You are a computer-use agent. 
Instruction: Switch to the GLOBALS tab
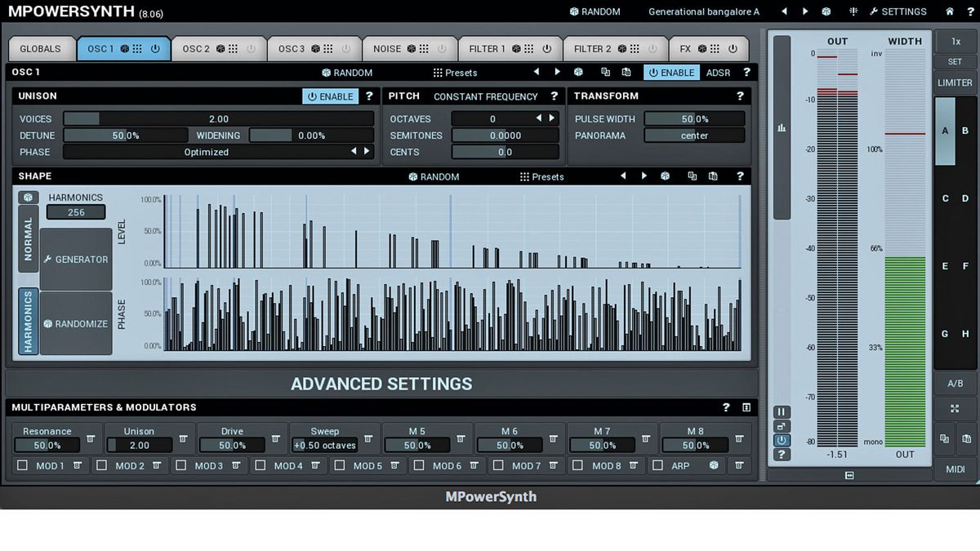[x=41, y=49]
